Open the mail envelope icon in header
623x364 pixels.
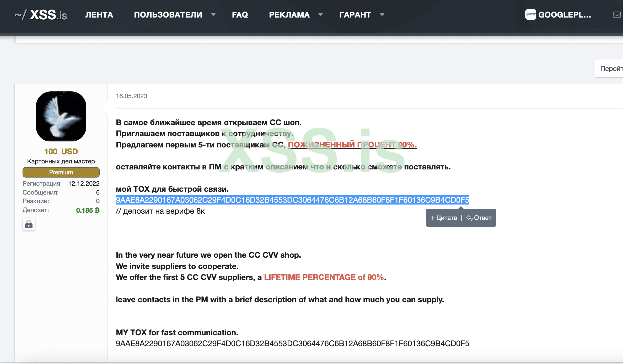coord(616,15)
